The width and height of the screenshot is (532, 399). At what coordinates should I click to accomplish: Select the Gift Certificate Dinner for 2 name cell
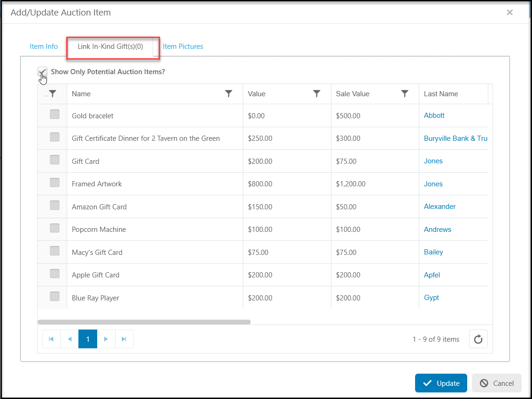[155, 138]
